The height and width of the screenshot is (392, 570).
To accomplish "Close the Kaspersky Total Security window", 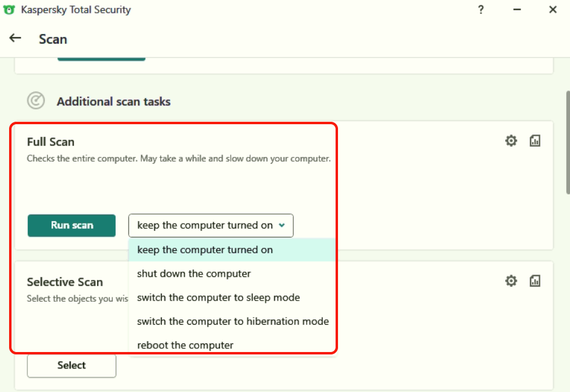I will (552, 10).
